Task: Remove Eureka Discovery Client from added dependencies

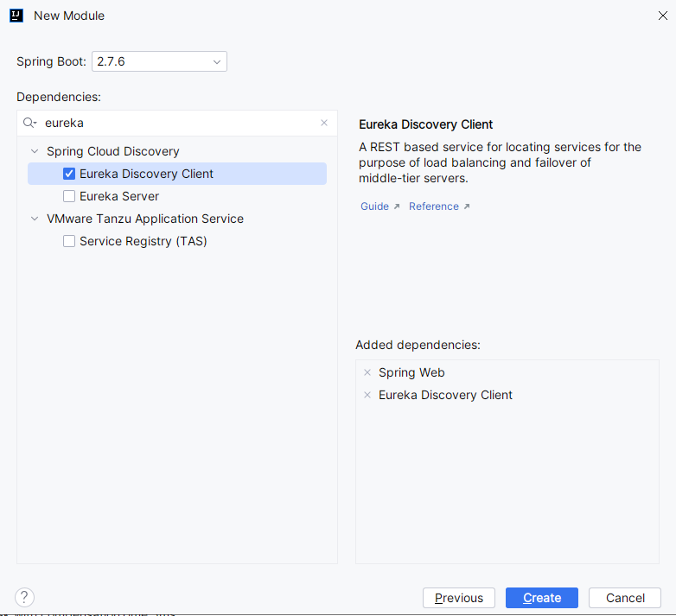Action: coord(367,395)
